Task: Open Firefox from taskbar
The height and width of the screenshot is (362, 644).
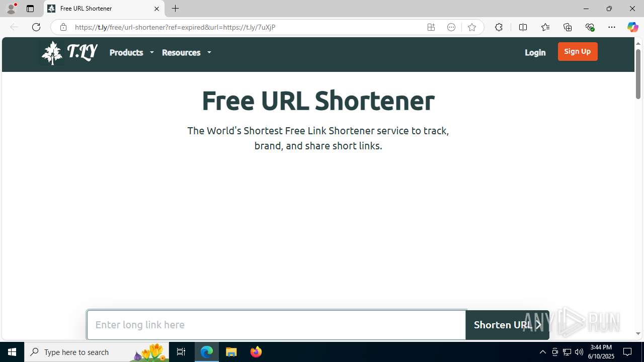Action: pyautogui.click(x=256, y=352)
